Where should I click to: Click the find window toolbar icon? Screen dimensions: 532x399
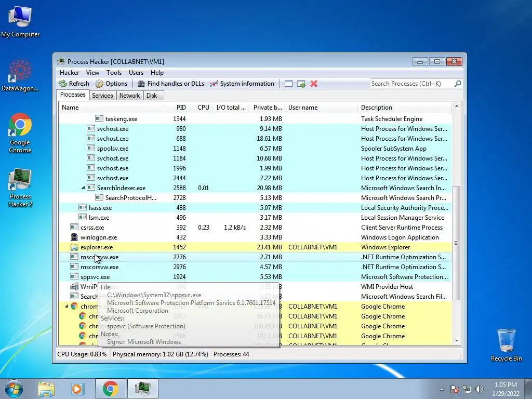pyautogui.click(x=288, y=84)
